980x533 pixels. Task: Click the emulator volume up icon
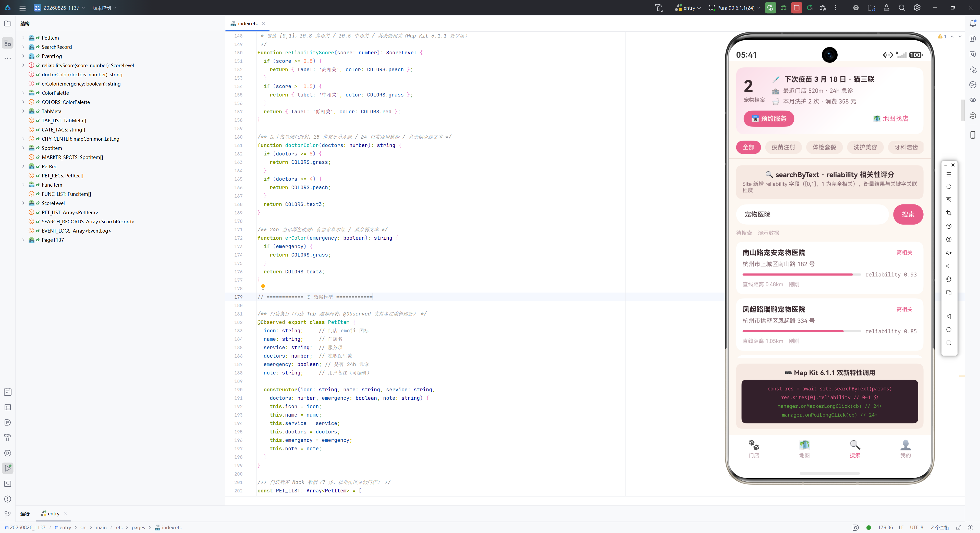pos(949,253)
